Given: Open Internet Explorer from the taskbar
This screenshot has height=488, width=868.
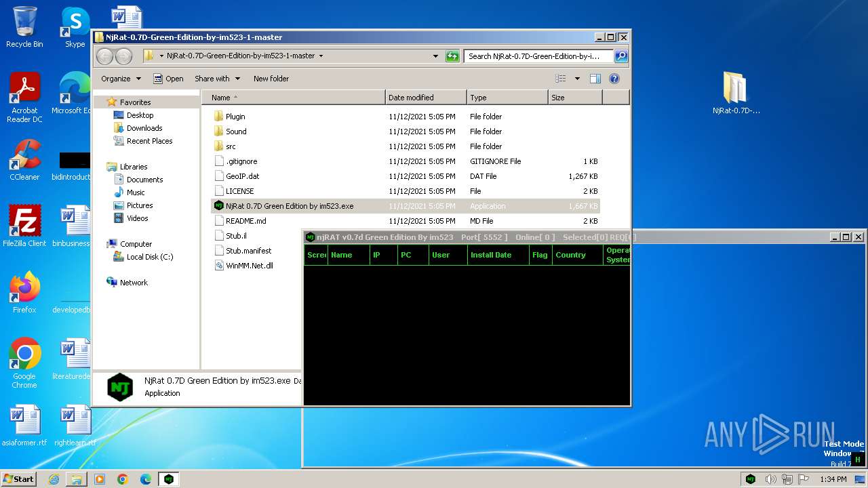Looking at the screenshot, I should (x=54, y=479).
